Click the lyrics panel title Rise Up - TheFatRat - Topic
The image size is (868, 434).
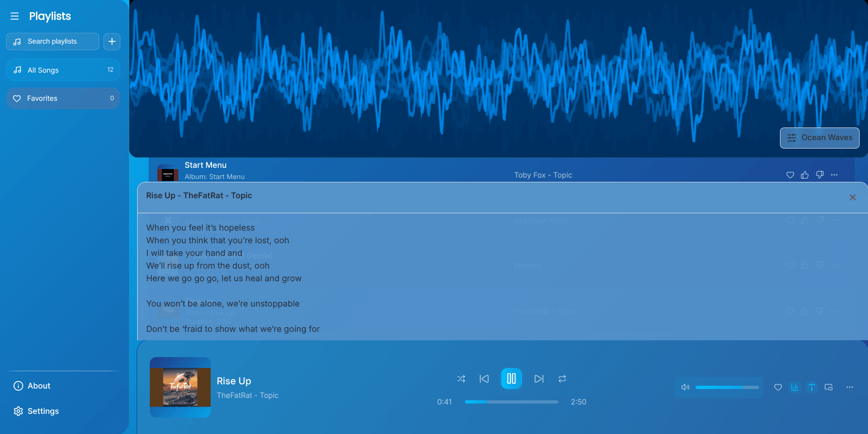pyautogui.click(x=199, y=195)
